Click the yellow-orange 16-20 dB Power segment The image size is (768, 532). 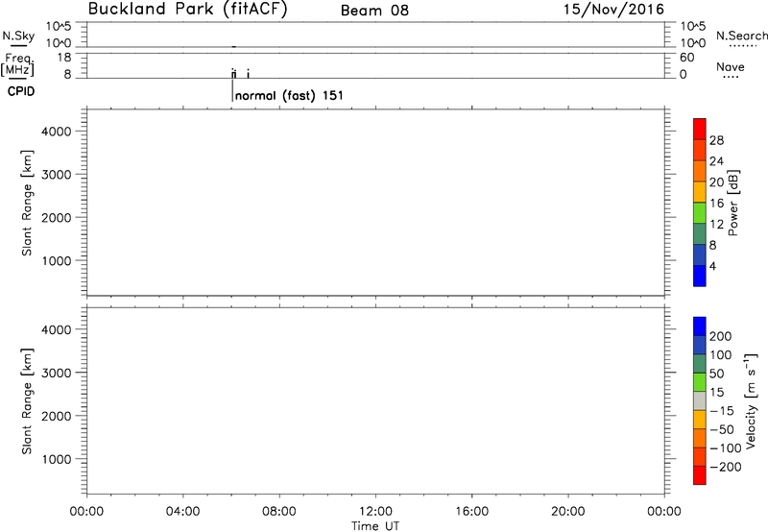700,191
